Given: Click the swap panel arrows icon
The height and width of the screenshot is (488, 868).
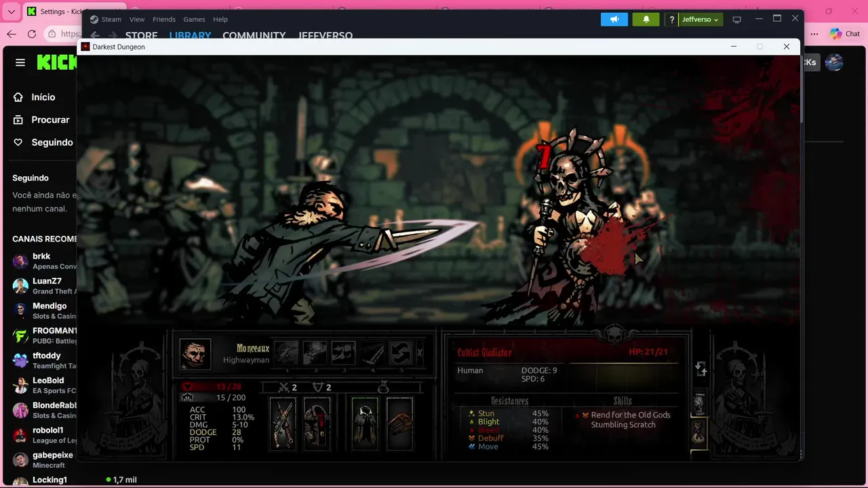Looking at the screenshot, I should point(701,369).
